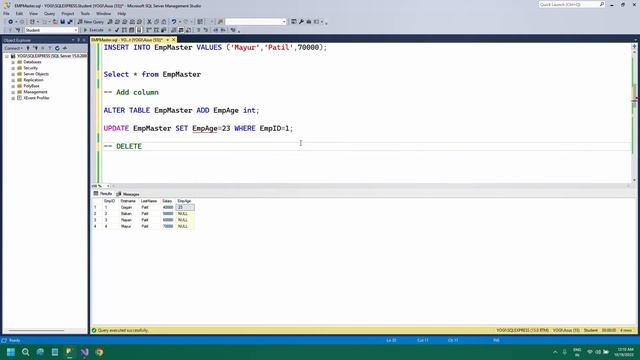Screen dimensions: 640x360
Task: Open the File menu
Action: 6,13
